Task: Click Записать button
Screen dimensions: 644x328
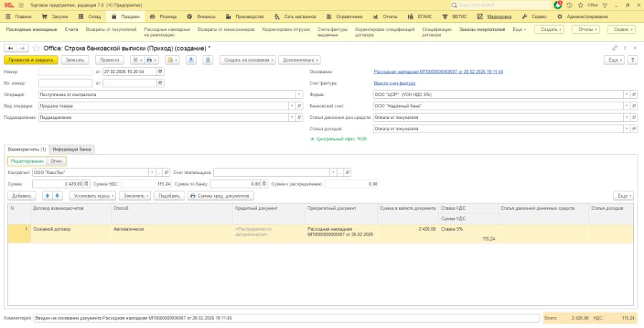Action: pyautogui.click(x=75, y=60)
